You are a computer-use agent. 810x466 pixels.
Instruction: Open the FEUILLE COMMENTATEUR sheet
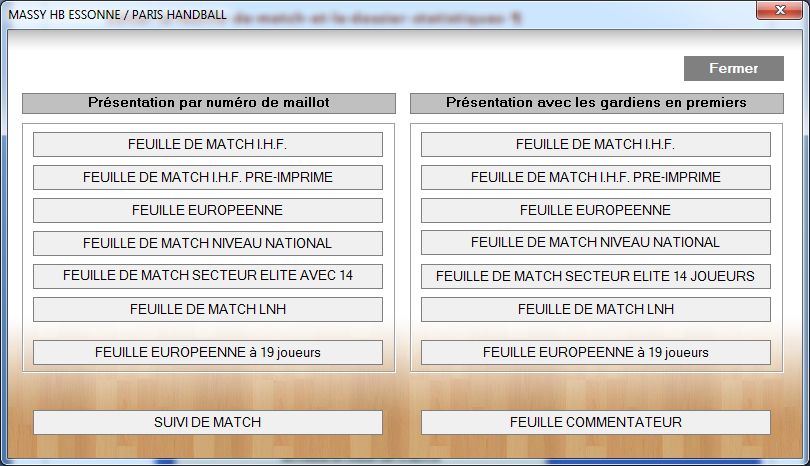596,422
